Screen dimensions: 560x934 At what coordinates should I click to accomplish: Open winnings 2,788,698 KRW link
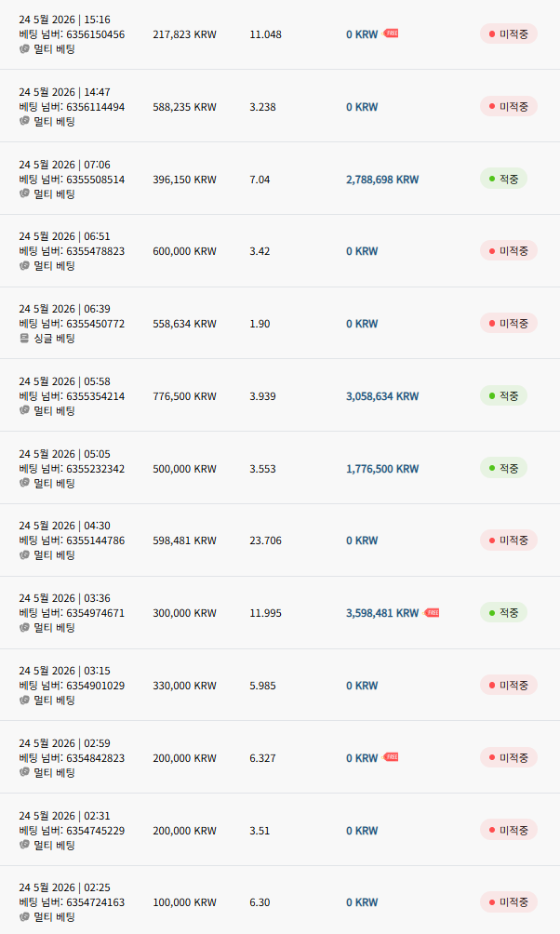coord(382,180)
